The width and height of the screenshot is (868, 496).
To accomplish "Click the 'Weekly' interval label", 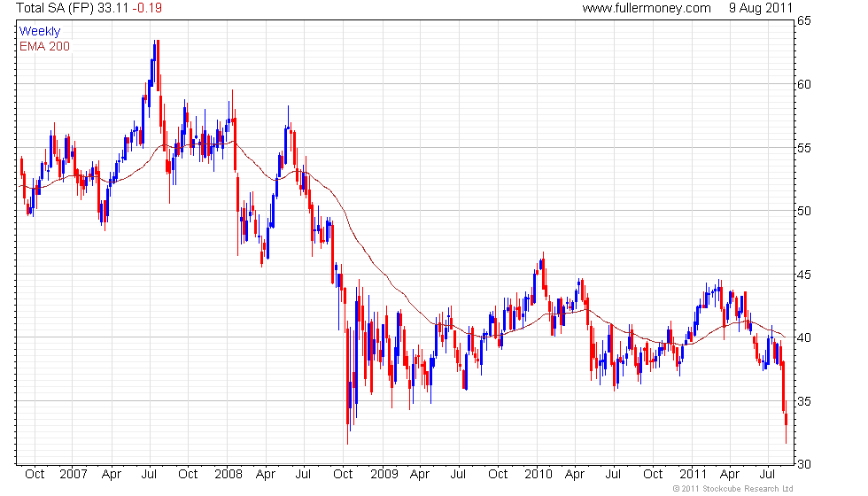I will [39, 32].
